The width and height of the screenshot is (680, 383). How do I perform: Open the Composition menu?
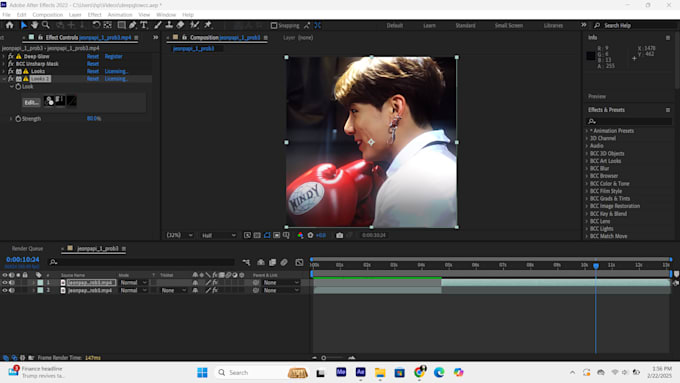[x=47, y=15]
